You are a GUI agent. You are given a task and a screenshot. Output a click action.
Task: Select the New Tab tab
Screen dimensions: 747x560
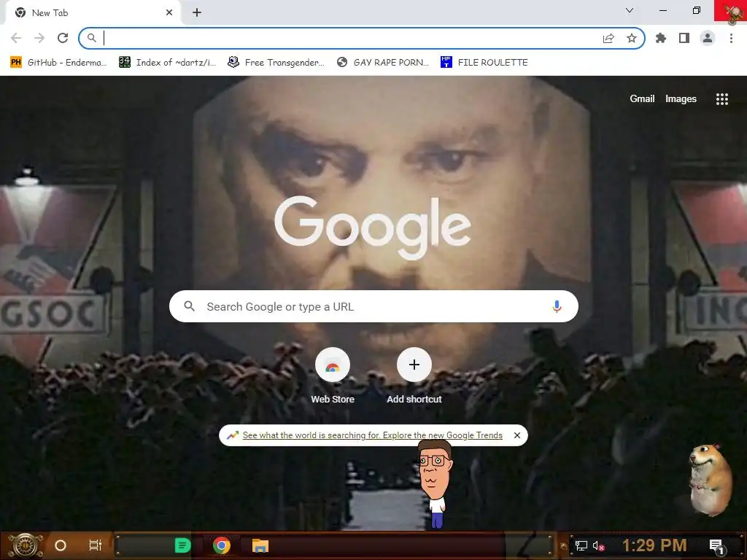click(x=93, y=13)
